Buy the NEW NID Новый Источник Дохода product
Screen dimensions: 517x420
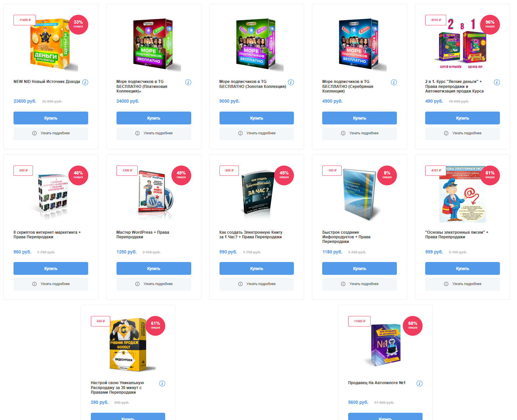51,118
